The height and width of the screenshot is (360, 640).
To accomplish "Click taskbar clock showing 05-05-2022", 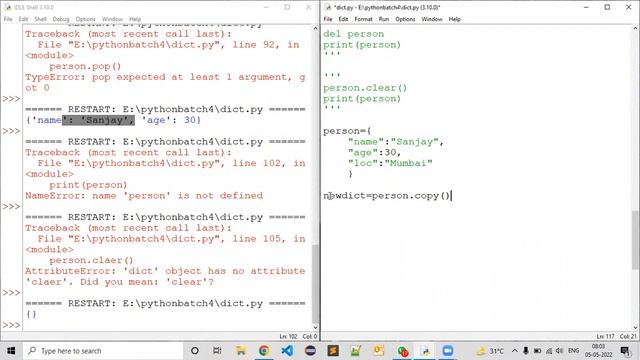I will 598,351.
